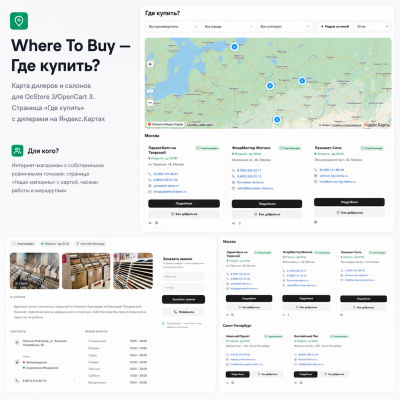Viewport: 400px width, 400px height.
Task: Click the 'Пятница' row in working hours
Action: (x=117, y=369)
